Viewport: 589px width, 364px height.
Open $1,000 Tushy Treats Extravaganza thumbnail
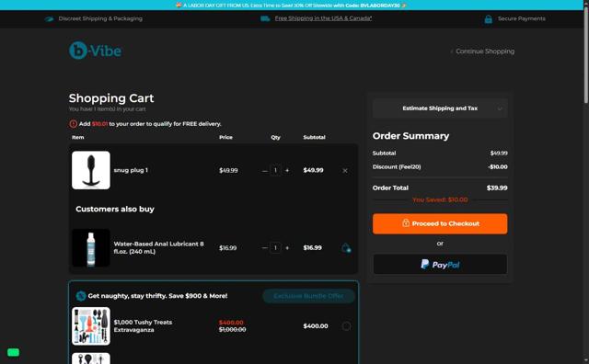[91, 326]
